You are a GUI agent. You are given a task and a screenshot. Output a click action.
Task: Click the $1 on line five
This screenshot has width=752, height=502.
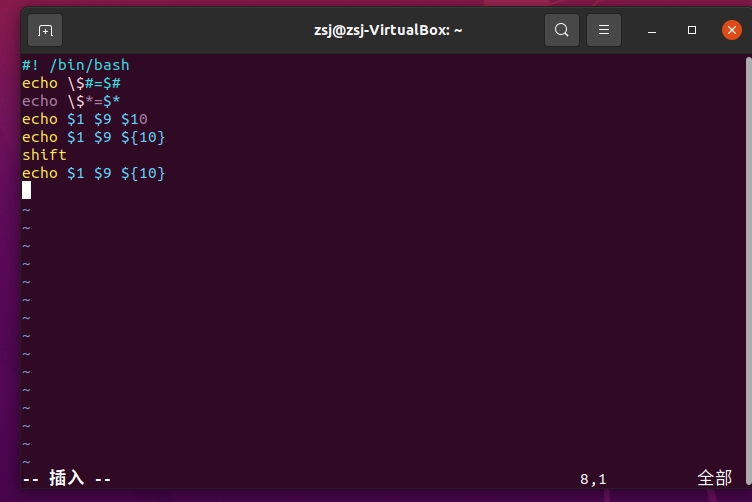click(76, 137)
